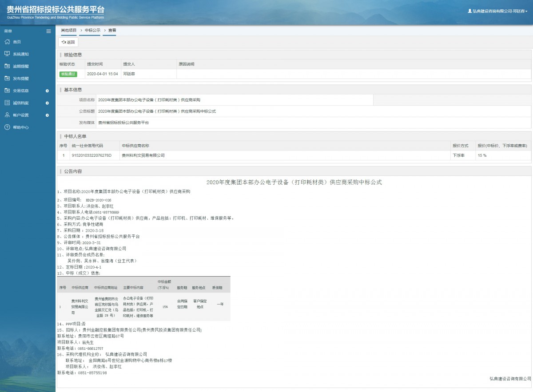Click the announcement title 中标公式 heading

coord(294,182)
